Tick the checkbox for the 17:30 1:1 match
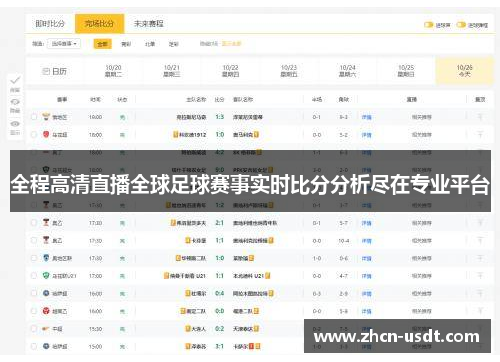500x362 pixels. (34, 240)
